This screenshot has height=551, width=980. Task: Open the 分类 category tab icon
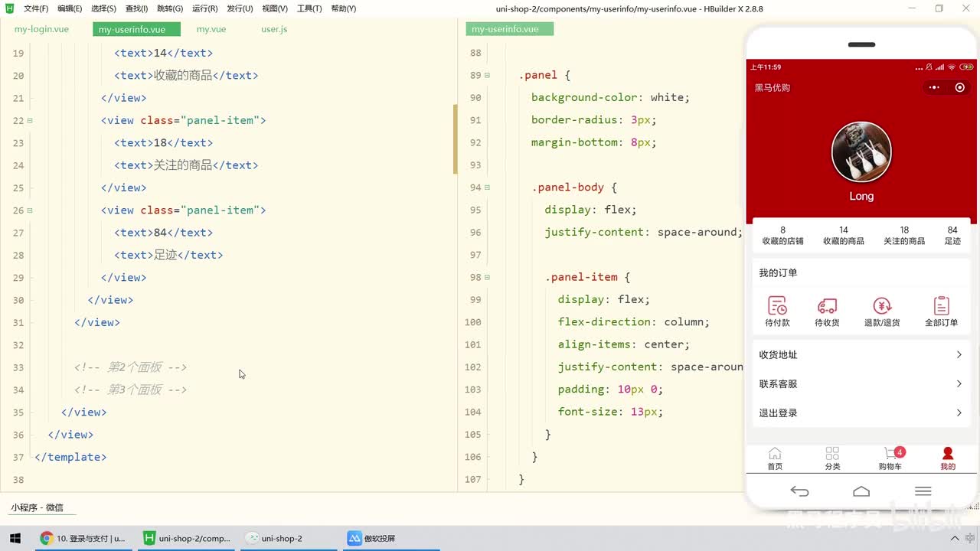point(832,454)
